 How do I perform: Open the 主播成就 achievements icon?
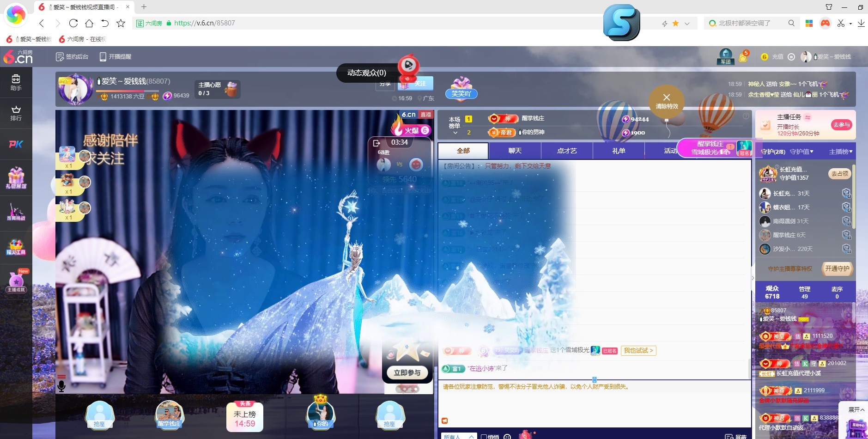(x=17, y=282)
